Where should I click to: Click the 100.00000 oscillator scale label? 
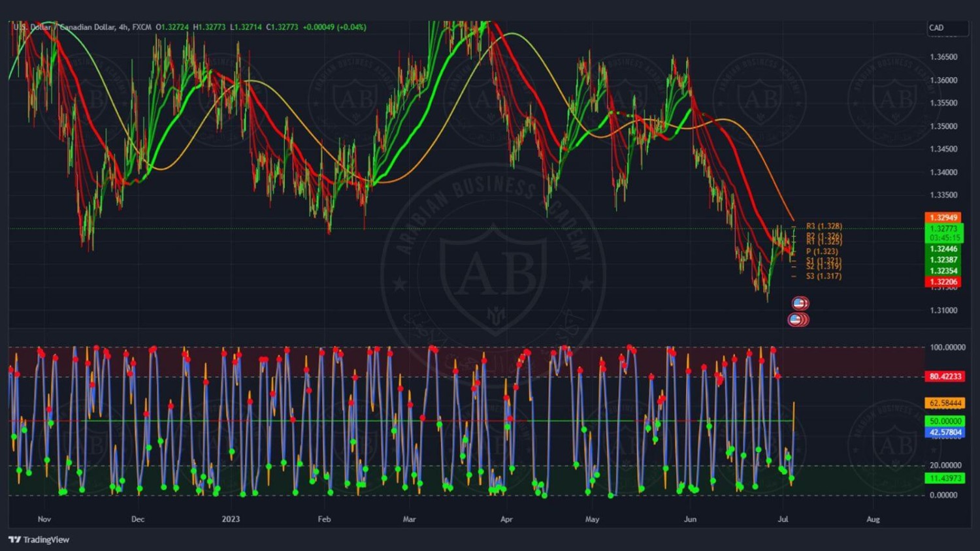pos(947,347)
